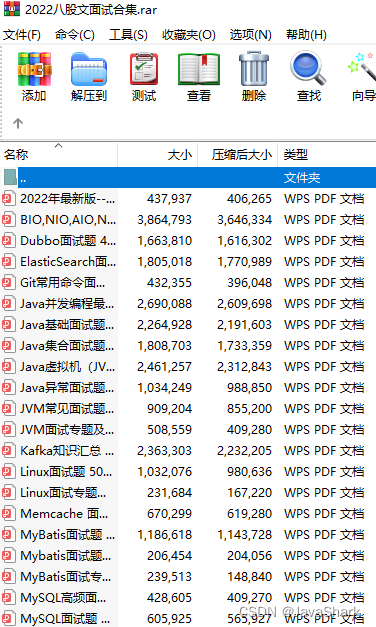Screen dimensions: 376x627
Task: Click PDF icon of Java集合面试题 file
Action: coord(9,345)
